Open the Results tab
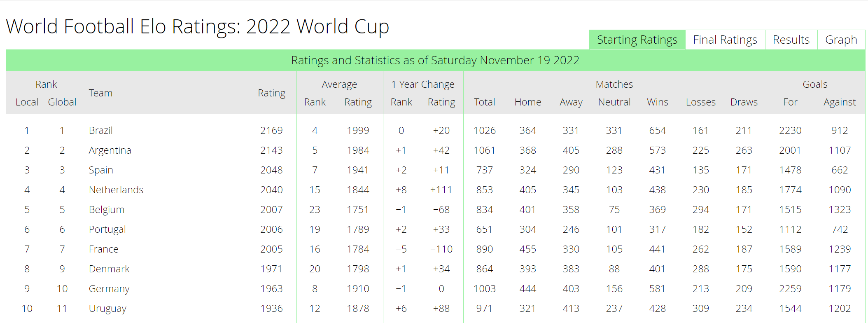This screenshot has height=323, width=868. coord(791,40)
